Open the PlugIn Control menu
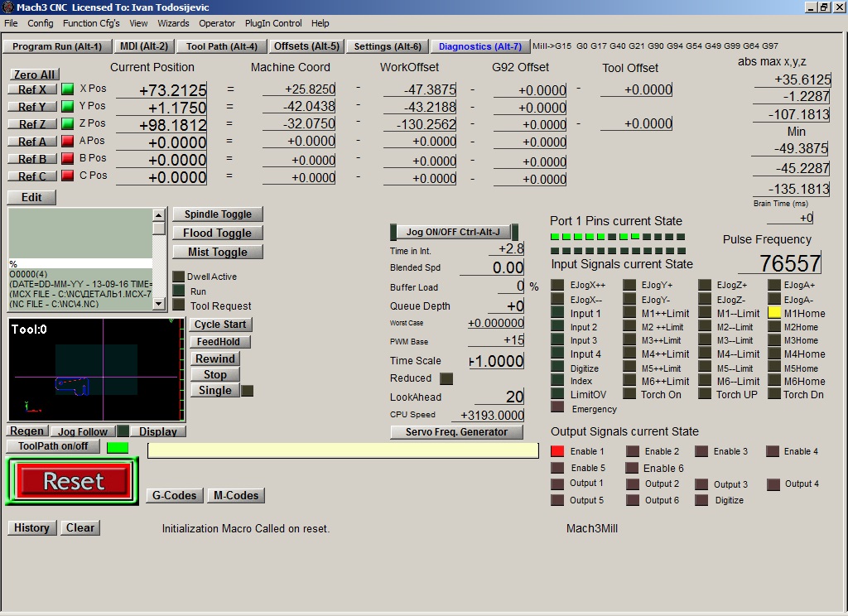Screen dimensions: 848x616 (273, 23)
